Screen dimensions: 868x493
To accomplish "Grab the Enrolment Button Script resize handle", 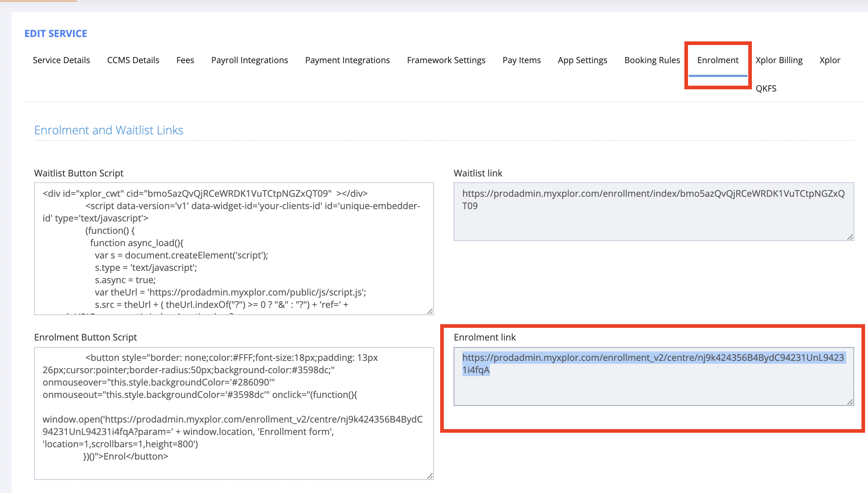I will point(430,476).
